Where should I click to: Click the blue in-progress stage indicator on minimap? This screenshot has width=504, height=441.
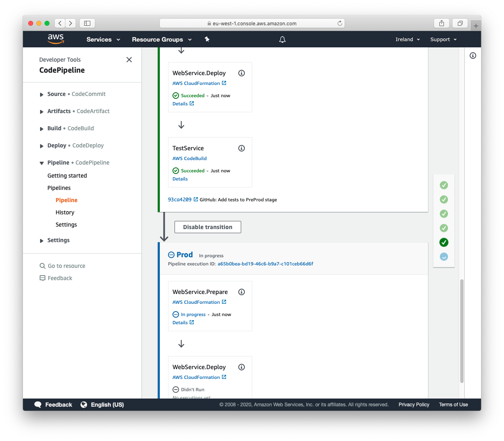point(444,256)
